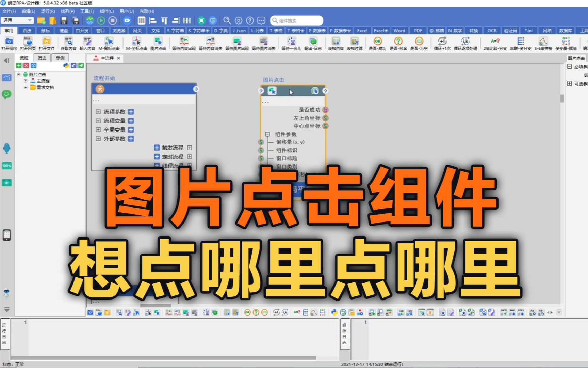Click the stop execution icon
This screenshot has width=588, height=368.
(113, 20)
